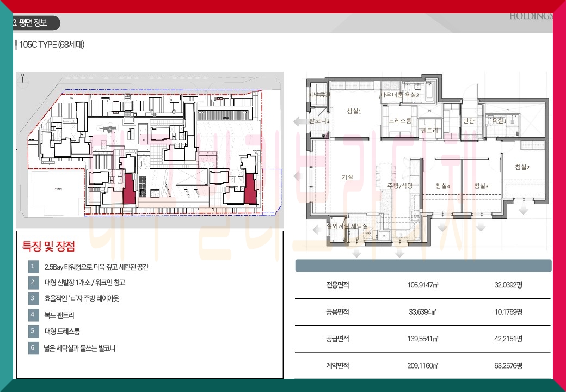Click the '전용면적' row label
This screenshot has width=566, height=392.
(x=337, y=285)
